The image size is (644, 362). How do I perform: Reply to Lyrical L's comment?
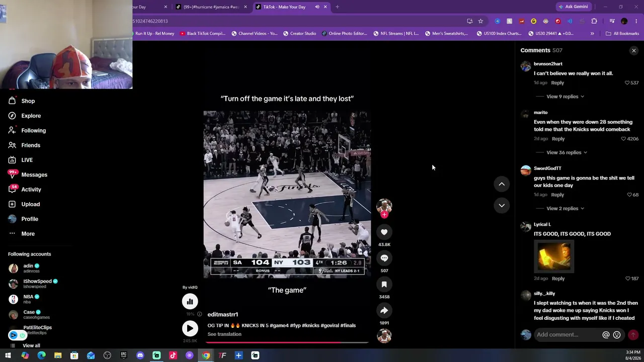(558, 279)
